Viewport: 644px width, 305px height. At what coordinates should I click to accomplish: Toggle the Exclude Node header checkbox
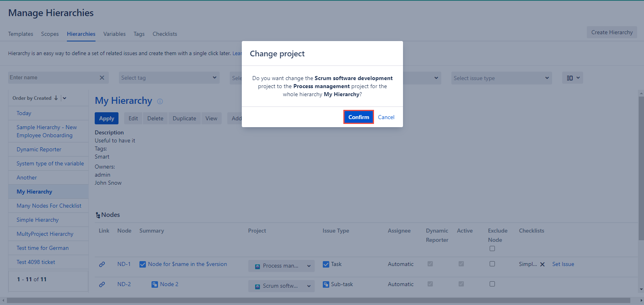(x=492, y=249)
